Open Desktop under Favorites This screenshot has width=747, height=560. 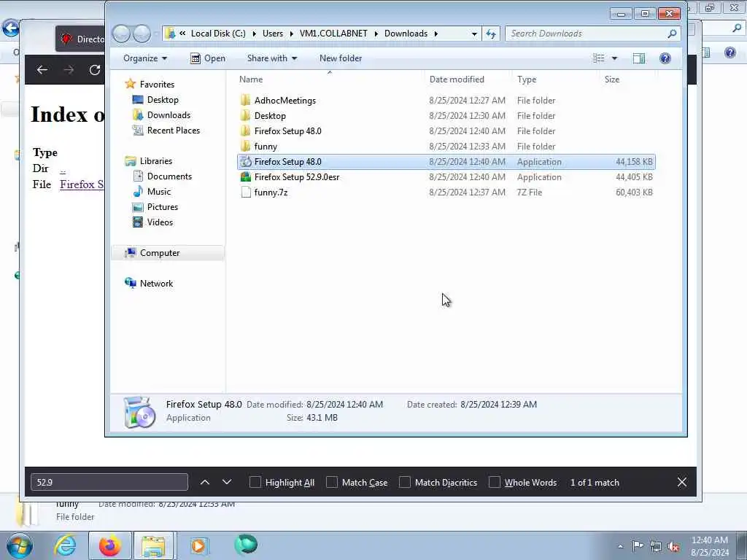pyautogui.click(x=163, y=99)
